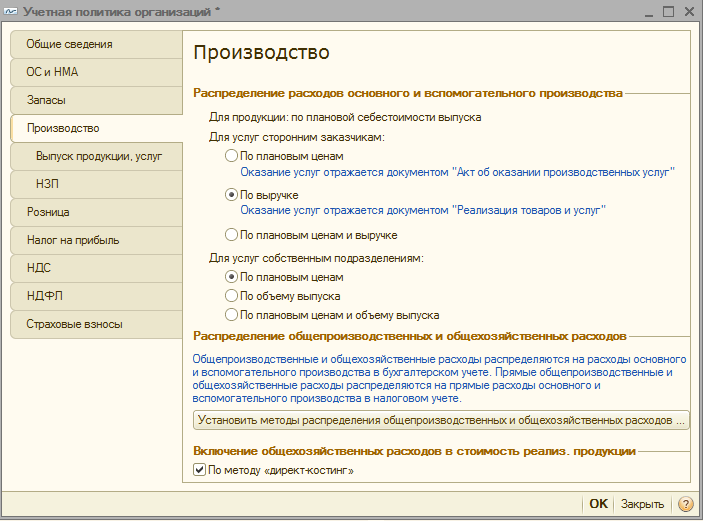Click 'Установить методы распределения' button
Viewport: 703px width, 521px height.
[x=441, y=420]
